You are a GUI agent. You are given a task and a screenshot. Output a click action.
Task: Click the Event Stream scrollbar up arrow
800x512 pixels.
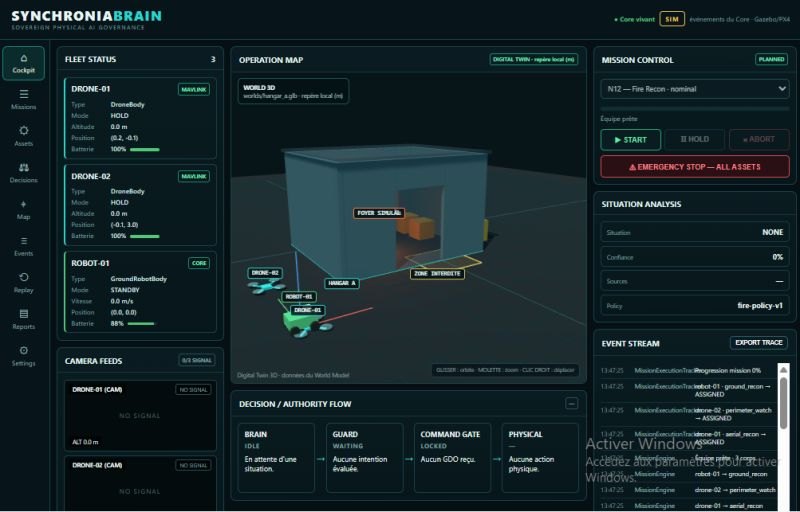783,368
